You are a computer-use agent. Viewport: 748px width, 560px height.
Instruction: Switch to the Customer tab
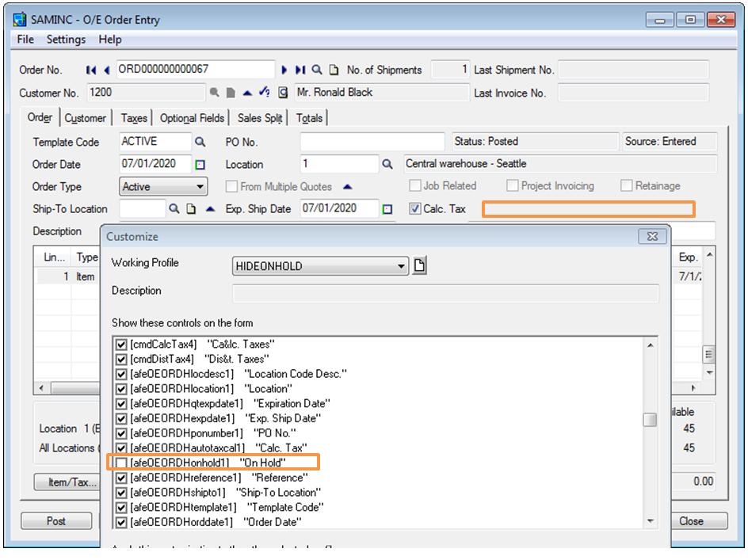pos(86,118)
